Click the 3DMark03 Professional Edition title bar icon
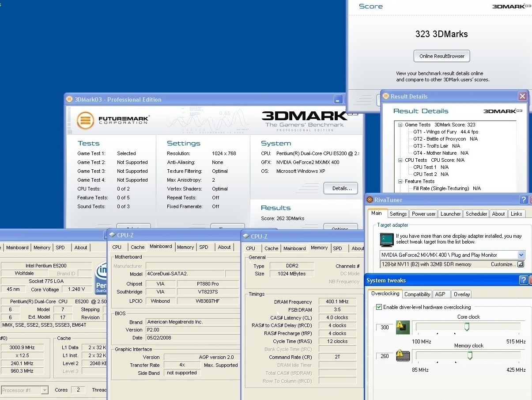This screenshot has width=532, height=400. [x=69, y=99]
